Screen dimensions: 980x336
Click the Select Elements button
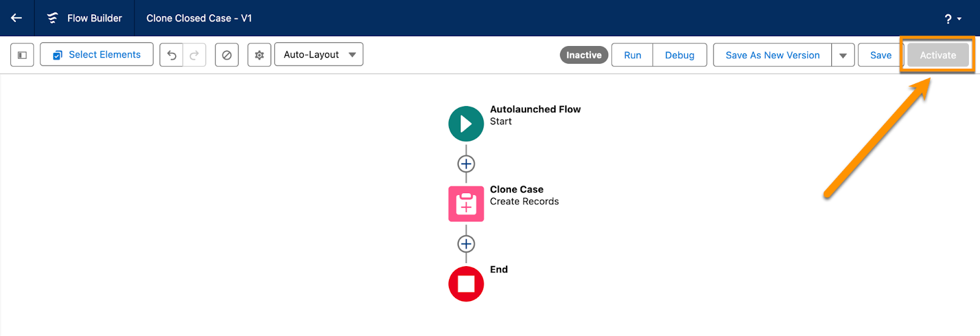point(97,55)
